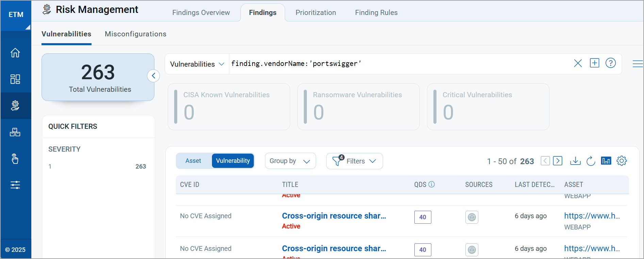Viewport: 644px width, 259px height.
Task: Click the download findings icon
Action: pos(575,161)
